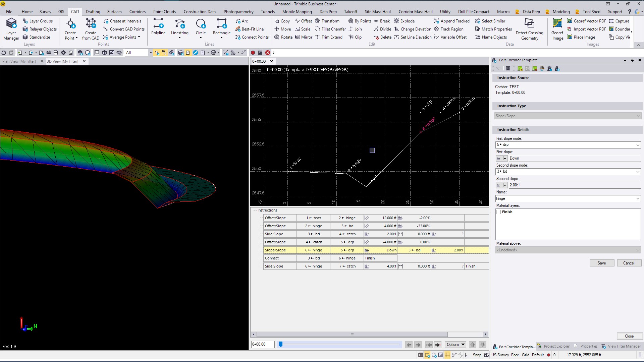Viewport: 644px width, 362px height.
Task: Click the Explode command icon
Action: point(396,21)
